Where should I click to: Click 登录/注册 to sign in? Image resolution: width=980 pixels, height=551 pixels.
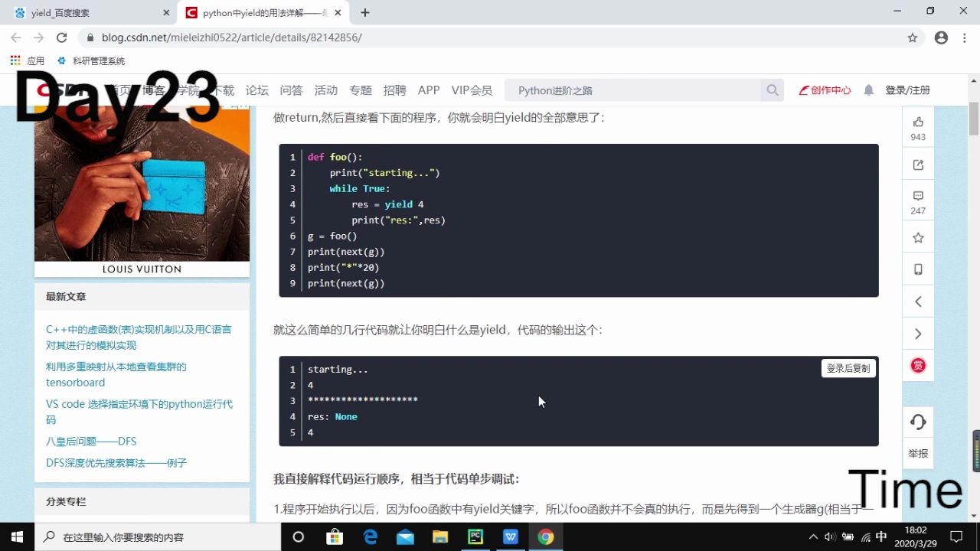(907, 90)
